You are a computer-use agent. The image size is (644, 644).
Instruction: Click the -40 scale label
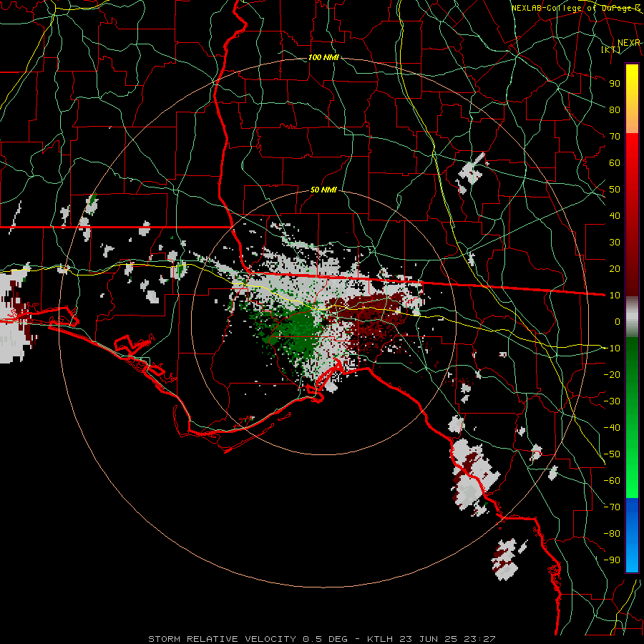[x=612, y=428]
